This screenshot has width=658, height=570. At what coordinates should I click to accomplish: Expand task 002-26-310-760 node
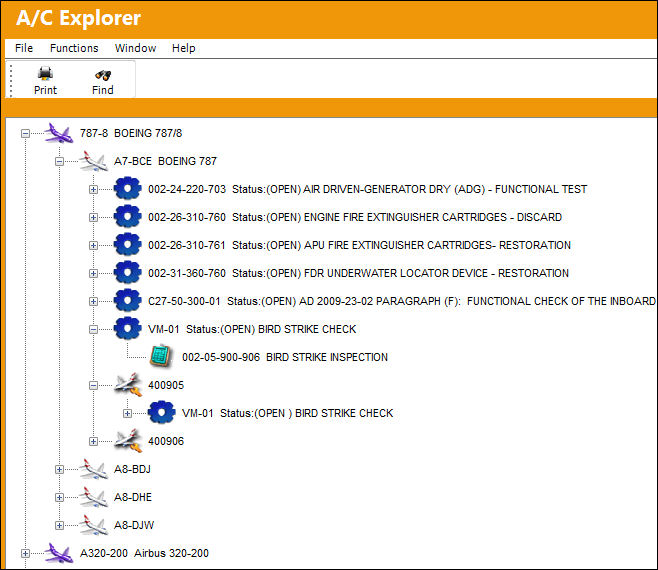94,217
